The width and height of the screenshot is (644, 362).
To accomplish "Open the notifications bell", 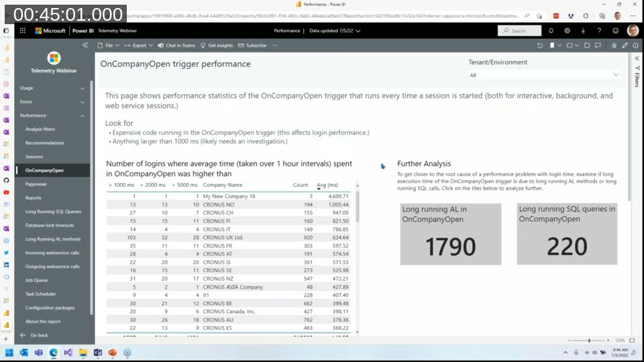I will (x=551, y=31).
